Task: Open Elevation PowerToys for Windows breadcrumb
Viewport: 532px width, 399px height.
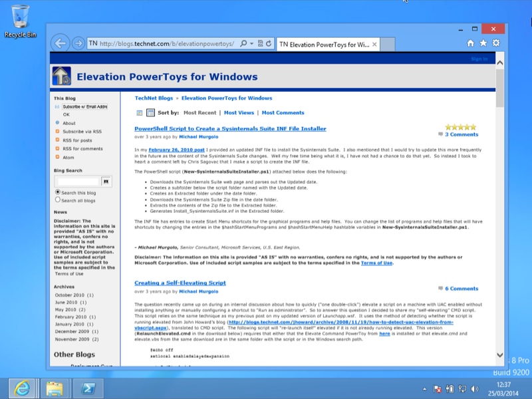Action: point(227,98)
